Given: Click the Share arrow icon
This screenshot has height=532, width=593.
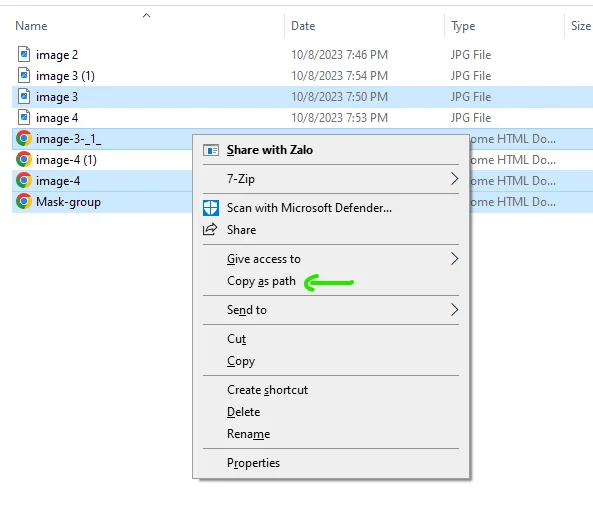Looking at the screenshot, I should pos(210,230).
